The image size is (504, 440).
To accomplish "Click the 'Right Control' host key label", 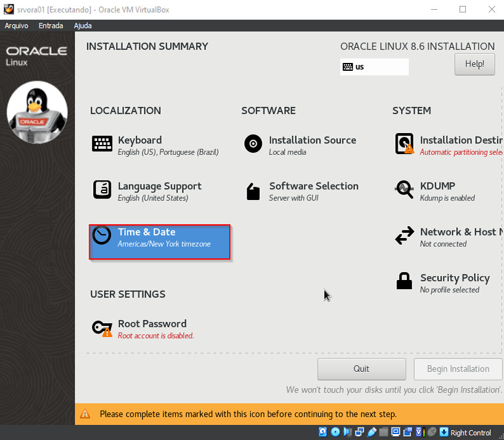I will (471, 433).
